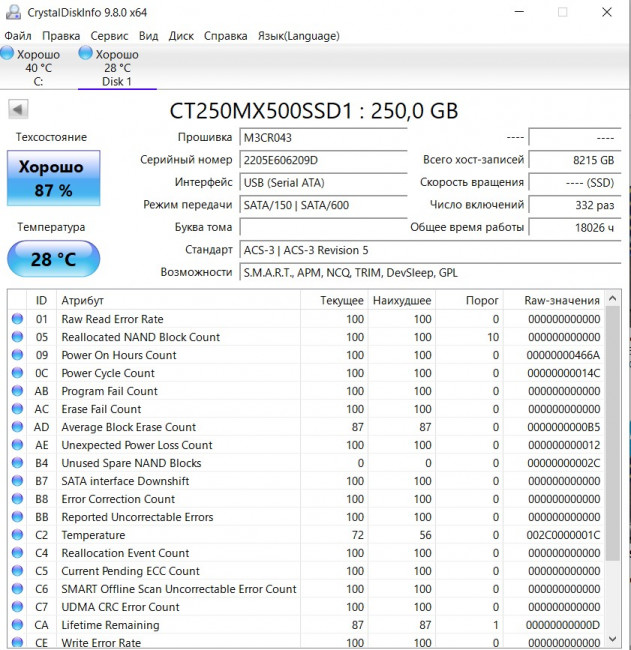The width and height of the screenshot is (631, 650).
Task: Click status dot of Program Fail Count row
Action: click(x=17, y=391)
